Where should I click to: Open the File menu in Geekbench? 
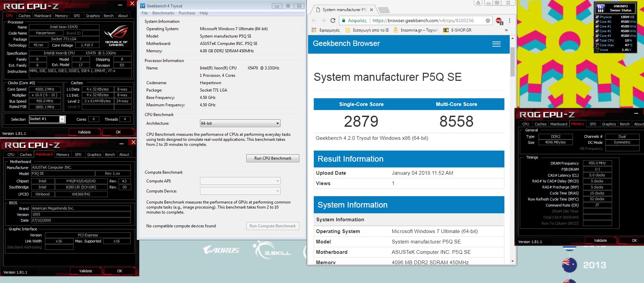(145, 13)
